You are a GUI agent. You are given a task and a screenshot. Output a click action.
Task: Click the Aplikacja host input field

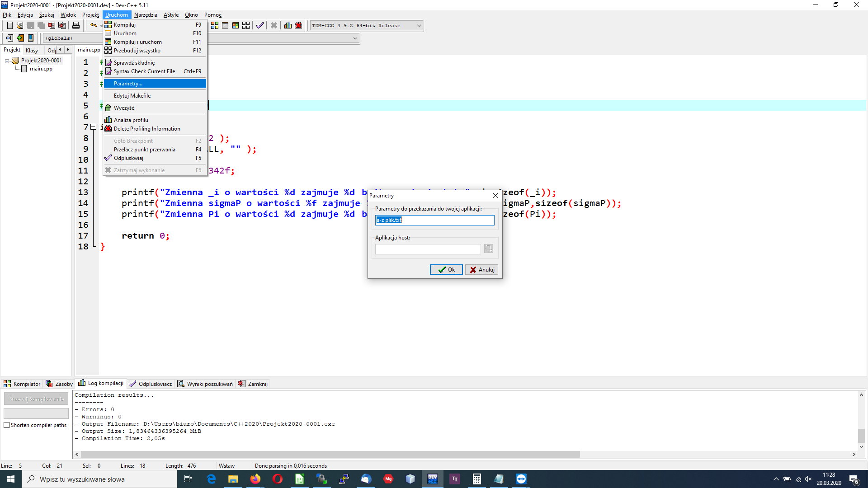point(428,249)
